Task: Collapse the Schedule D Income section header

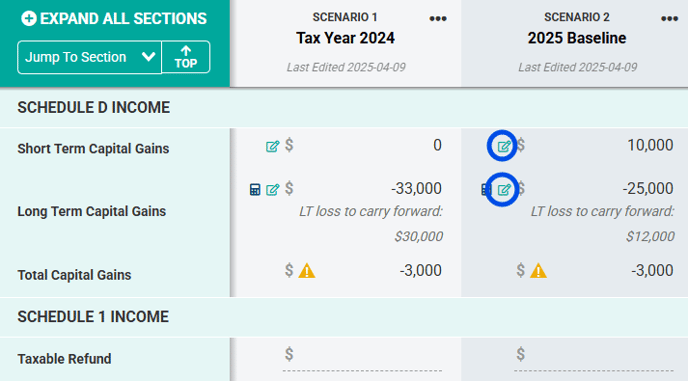Action: point(344,108)
